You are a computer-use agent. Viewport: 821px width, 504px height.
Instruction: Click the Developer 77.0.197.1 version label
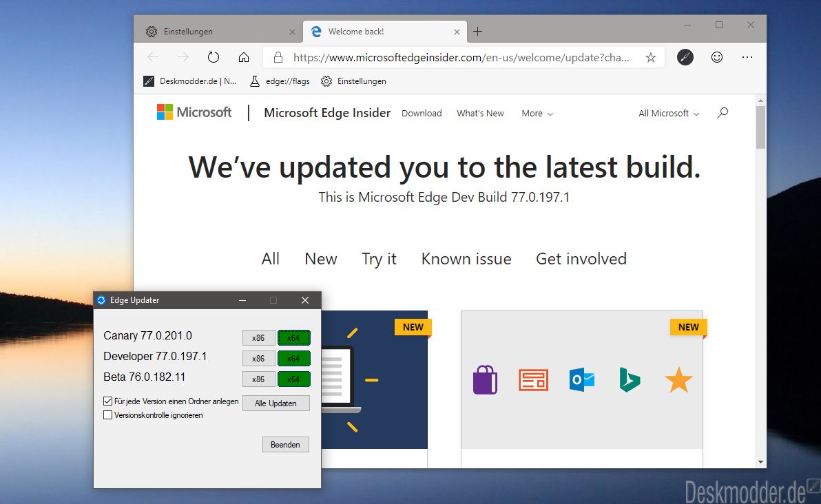click(x=155, y=357)
